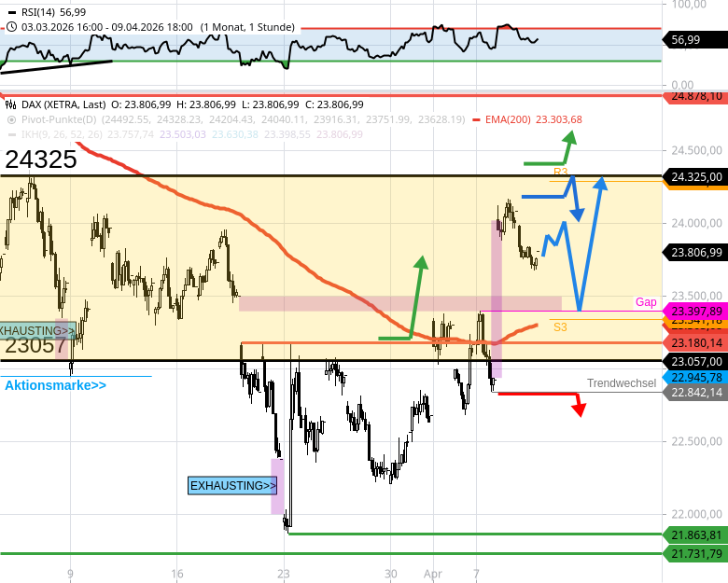Click the Pivot-Punkte(D) legend icon
This screenshot has width=728, height=583.
(10, 119)
